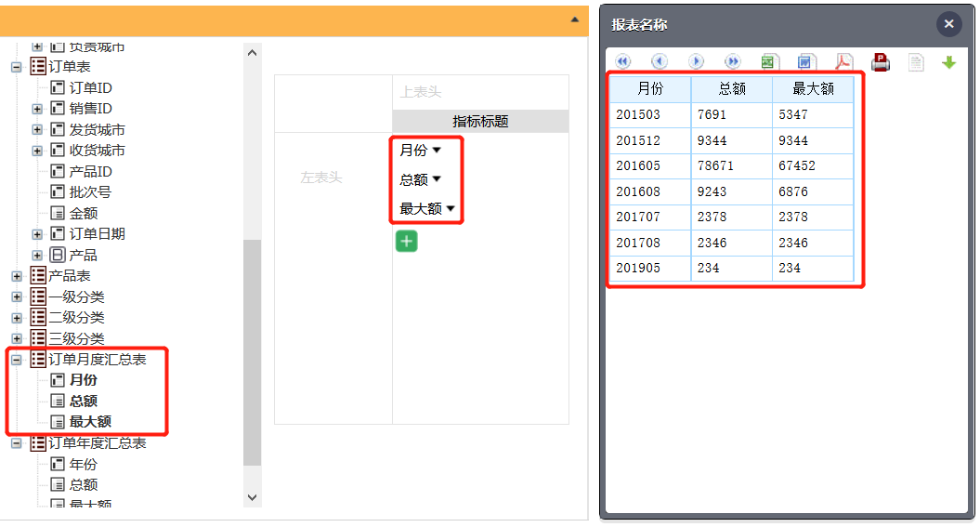This screenshot has width=980, height=527.
Task: Select the 订单ID field label
Action: pos(91,87)
